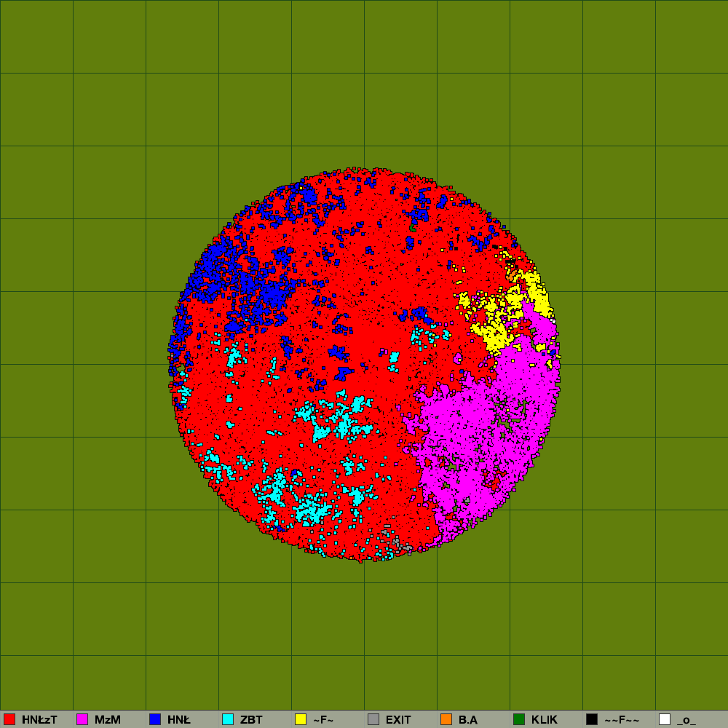Click the black ~~F~~ legend swatch
Screen dimensions: 728x728
592,719
